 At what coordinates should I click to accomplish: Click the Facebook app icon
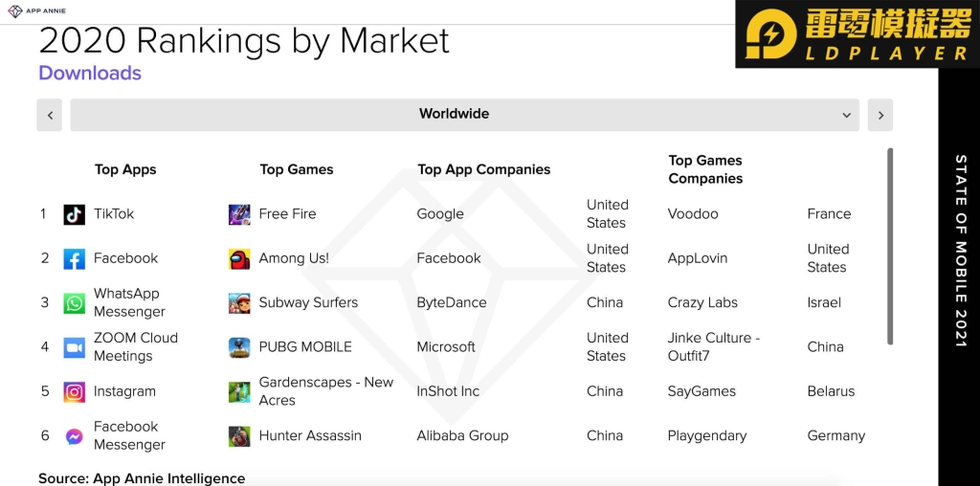tap(75, 258)
